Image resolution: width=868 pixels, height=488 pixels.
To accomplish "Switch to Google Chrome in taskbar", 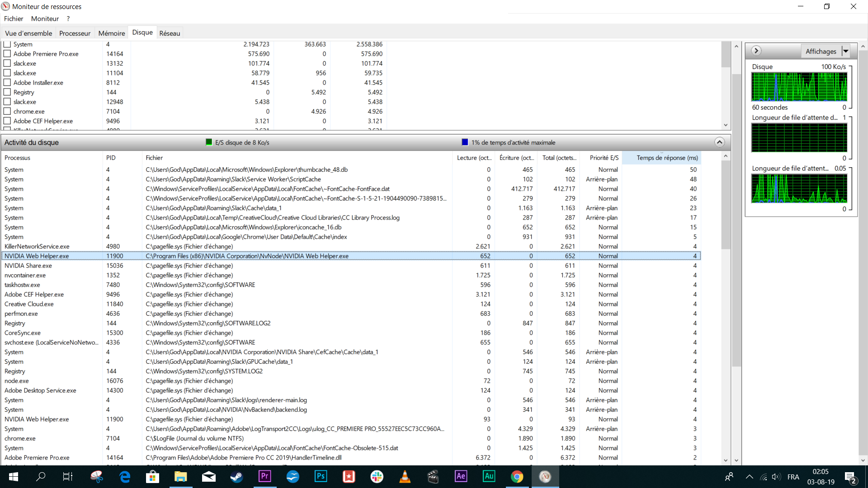I will coord(517,477).
